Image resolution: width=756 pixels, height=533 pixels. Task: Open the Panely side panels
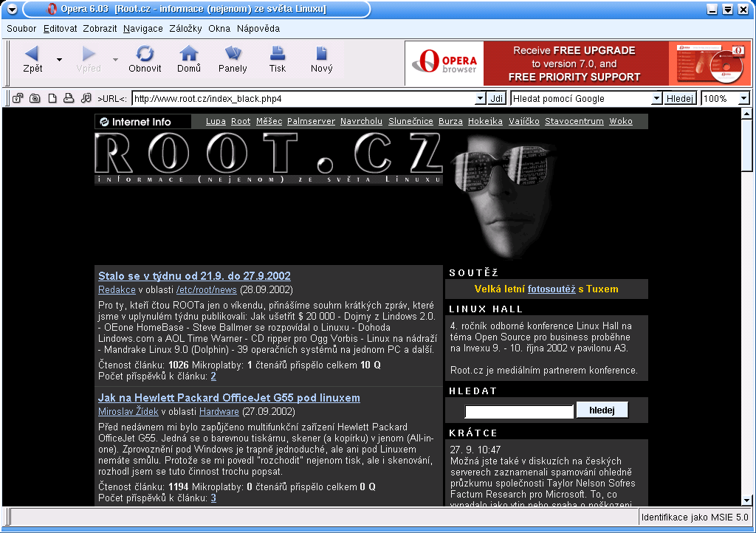click(233, 59)
